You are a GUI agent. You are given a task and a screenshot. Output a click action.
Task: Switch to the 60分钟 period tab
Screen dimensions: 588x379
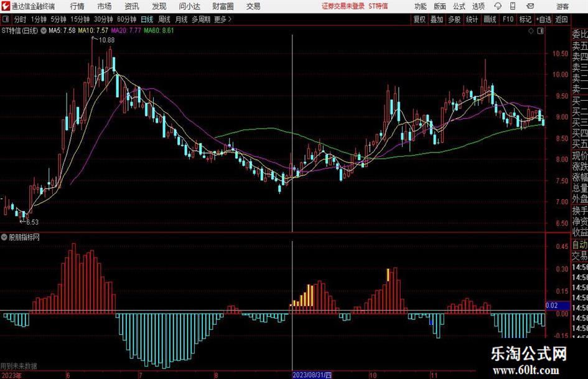coord(126,19)
